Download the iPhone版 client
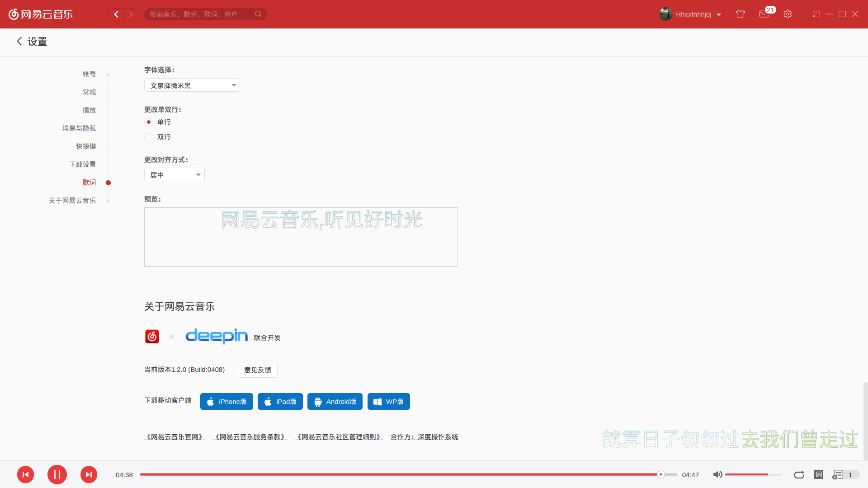This screenshot has height=488, width=868. coord(226,402)
